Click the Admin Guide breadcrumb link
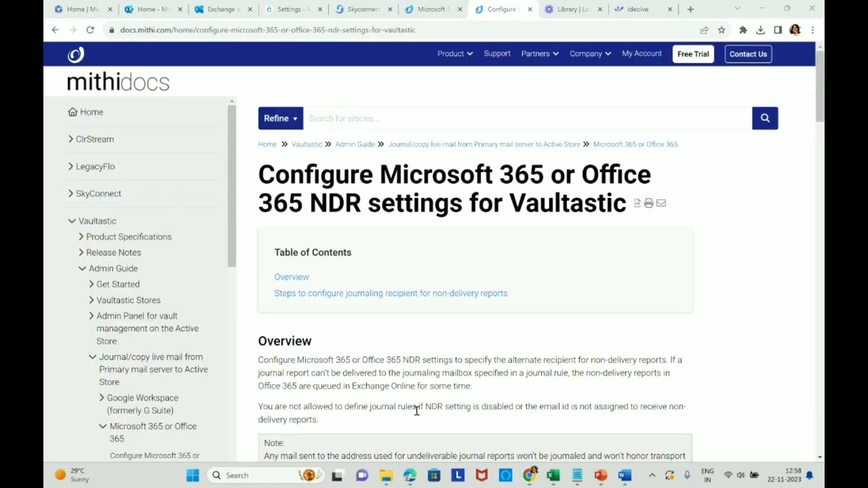The height and width of the screenshot is (488, 868). (355, 144)
